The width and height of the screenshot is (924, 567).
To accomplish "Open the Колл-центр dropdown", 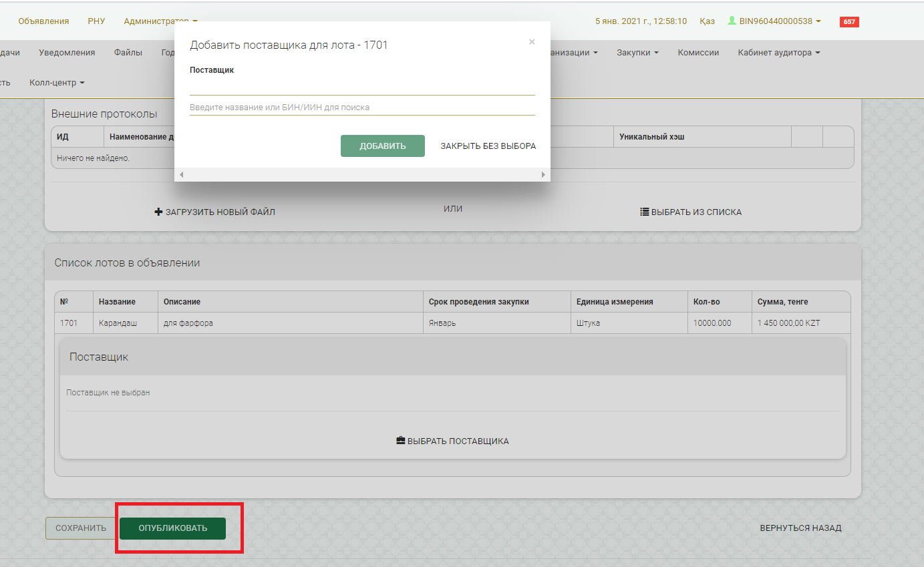I will coord(57,83).
